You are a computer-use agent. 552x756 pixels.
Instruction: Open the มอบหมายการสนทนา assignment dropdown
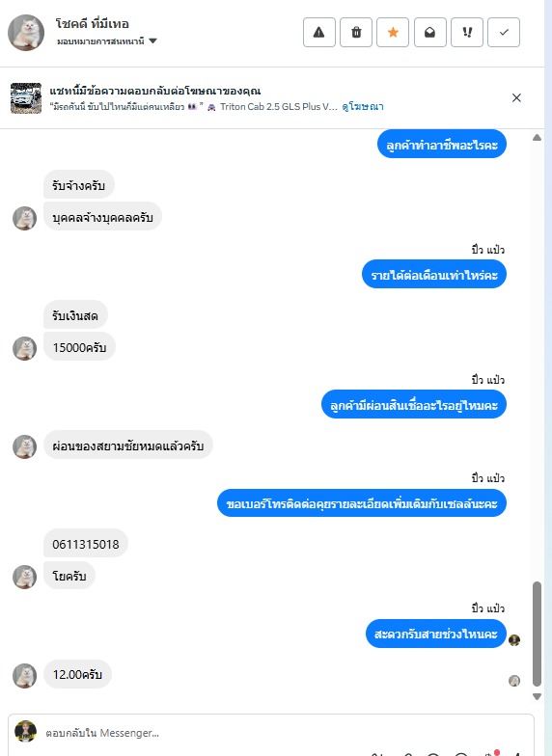click(106, 41)
